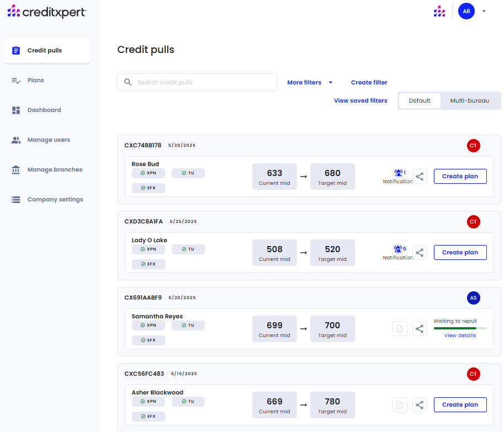504x432 pixels.
Task: Click the document icon for Asher Blackwood
Action: tap(400, 405)
